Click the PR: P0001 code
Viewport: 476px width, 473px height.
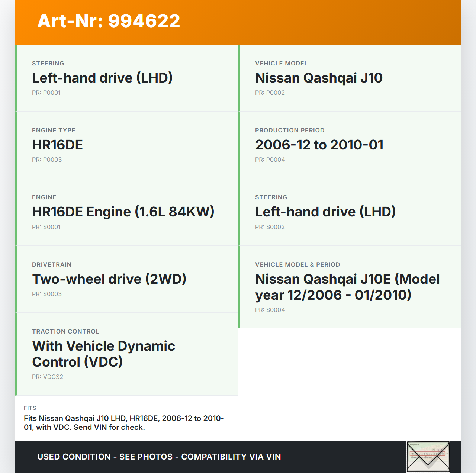point(46,93)
